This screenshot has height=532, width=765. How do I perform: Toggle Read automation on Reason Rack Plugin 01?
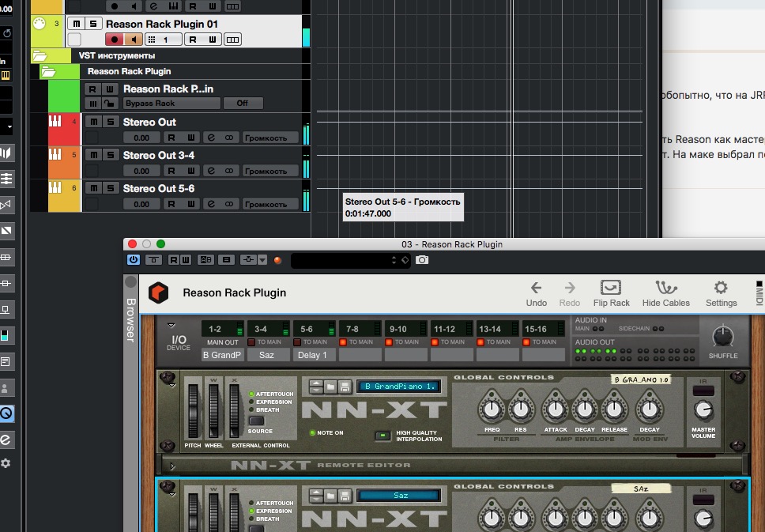pyautogui.click(x=193, y=40)
